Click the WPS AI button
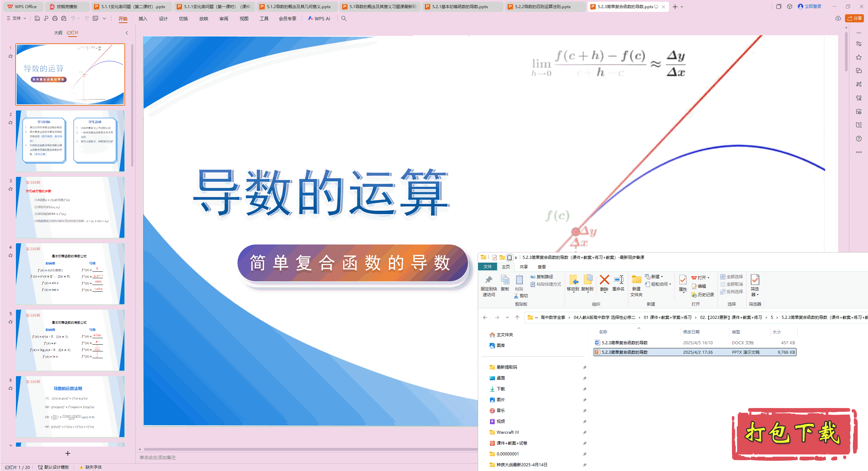Viewport: 868px width, 471px height. (x=319, y=18)
